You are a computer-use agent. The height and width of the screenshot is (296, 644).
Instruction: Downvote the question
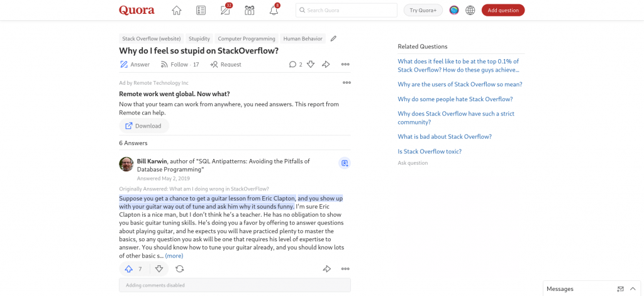coord(311,64)
